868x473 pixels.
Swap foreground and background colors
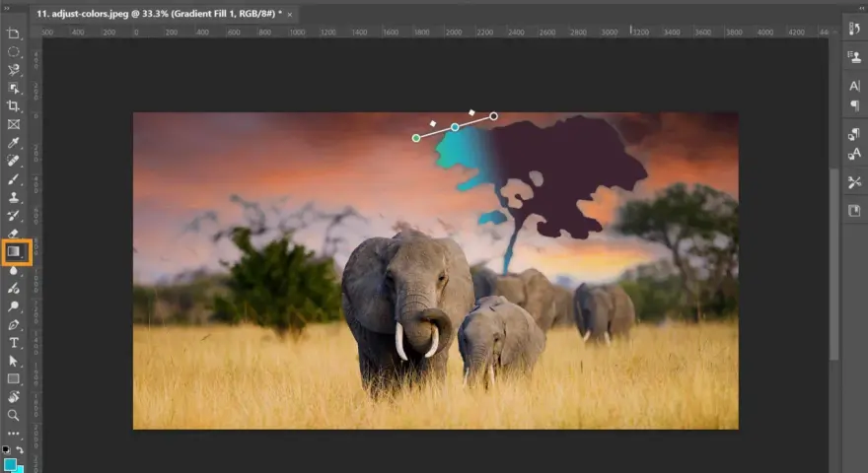pyautogui.click(x=20, y=449)
